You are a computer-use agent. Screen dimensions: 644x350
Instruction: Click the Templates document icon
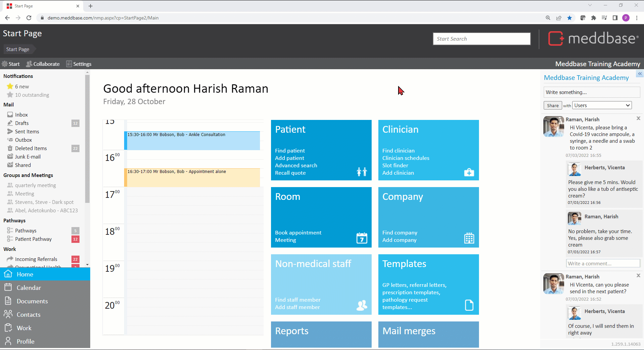(469, 305)
